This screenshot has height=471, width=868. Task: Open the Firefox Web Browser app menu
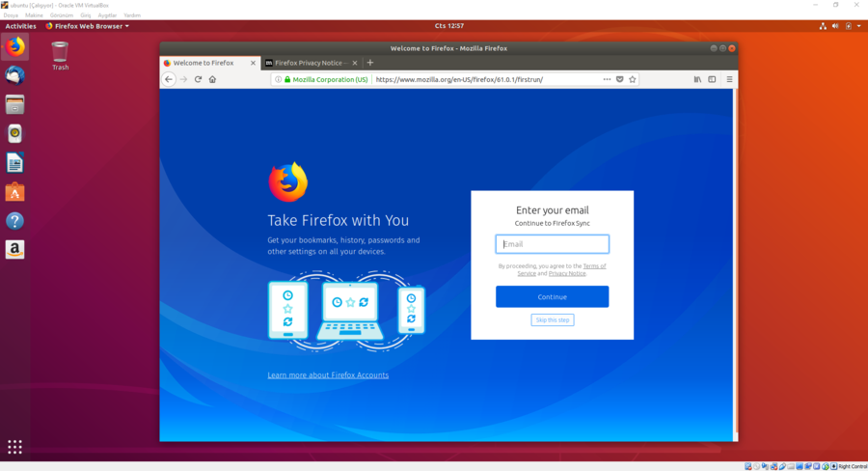click(87, 26)
